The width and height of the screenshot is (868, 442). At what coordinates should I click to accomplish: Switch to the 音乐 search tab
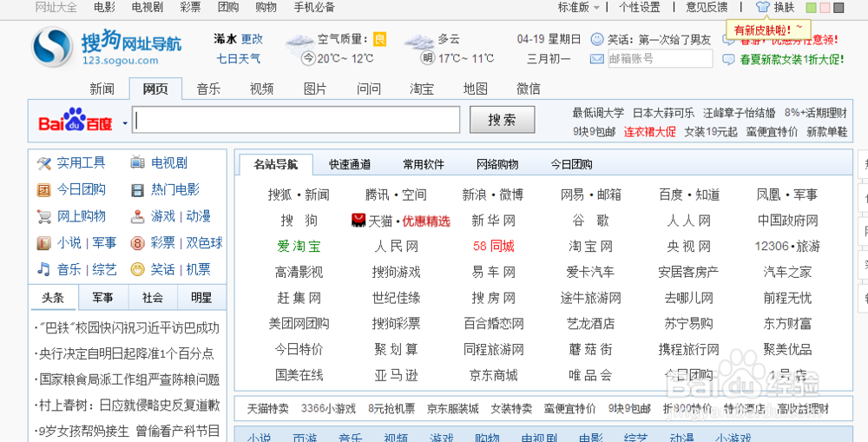208,89
